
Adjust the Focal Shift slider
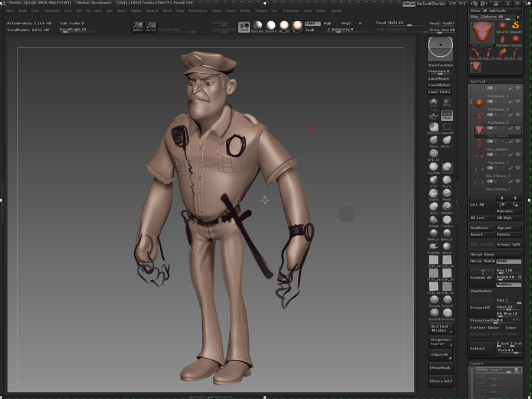401,23
